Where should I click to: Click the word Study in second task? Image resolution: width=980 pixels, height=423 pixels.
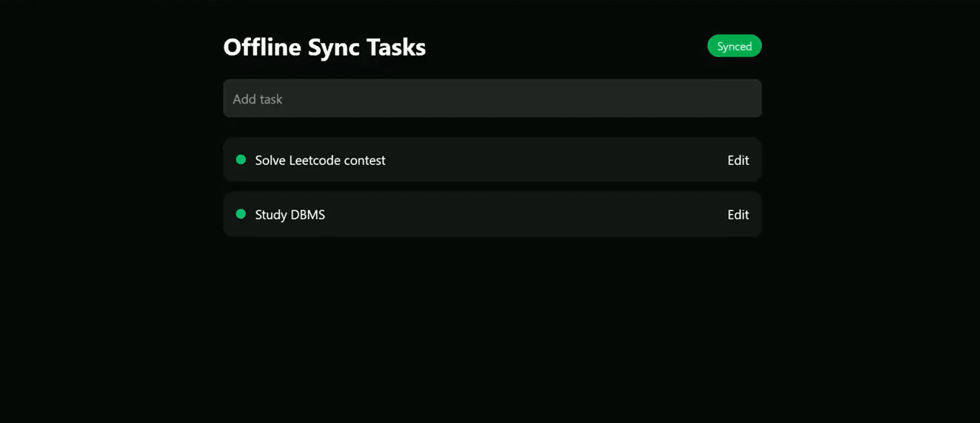270,215
